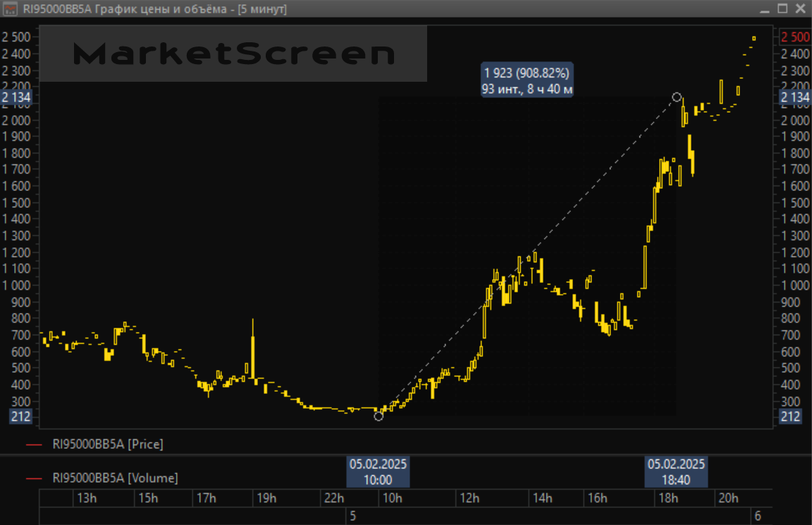Click the 2 134 marker on left price axis
The image size is (812, 525).
point(16,97)
